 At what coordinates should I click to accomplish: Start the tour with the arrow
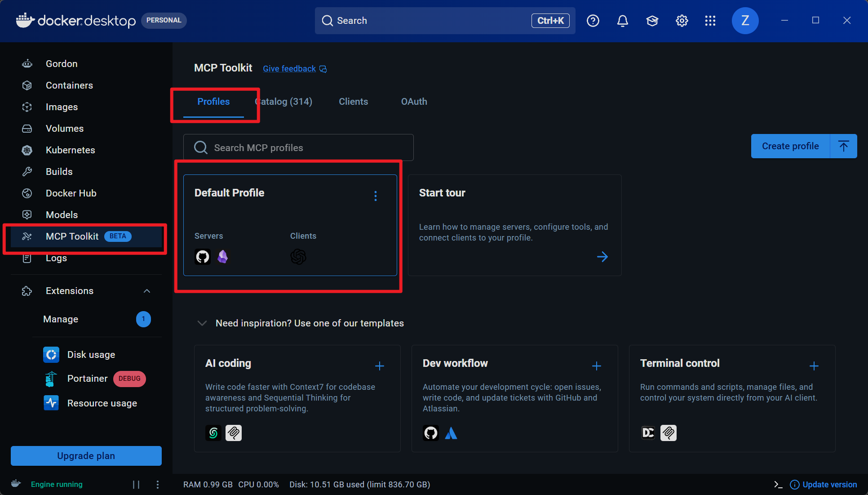click(602, 257)
